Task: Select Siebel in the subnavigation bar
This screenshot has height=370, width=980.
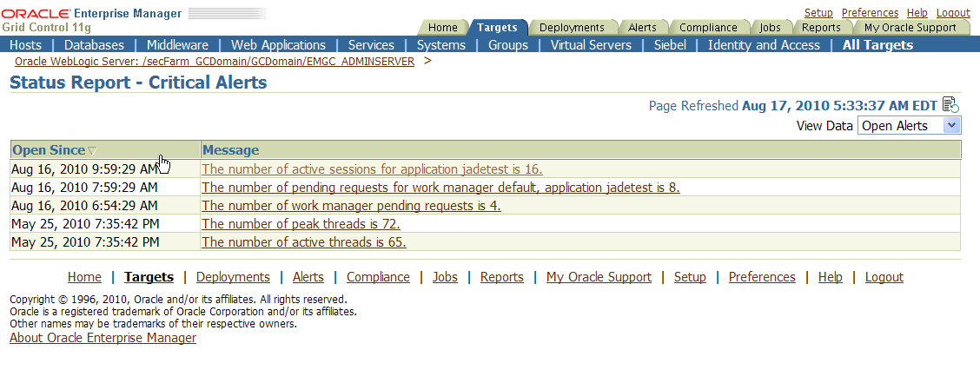Action: click(x=670, y=45)
